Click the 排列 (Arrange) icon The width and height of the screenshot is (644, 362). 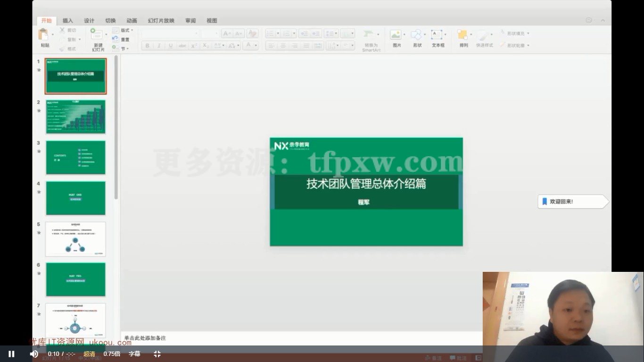pyautogui.click(x=462, y=37)
